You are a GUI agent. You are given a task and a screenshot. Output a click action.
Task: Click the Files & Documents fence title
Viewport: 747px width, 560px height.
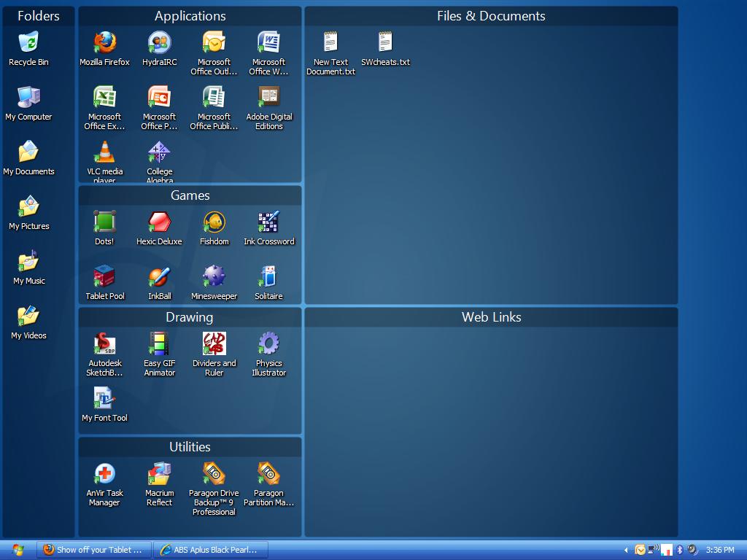pos(491,16)
